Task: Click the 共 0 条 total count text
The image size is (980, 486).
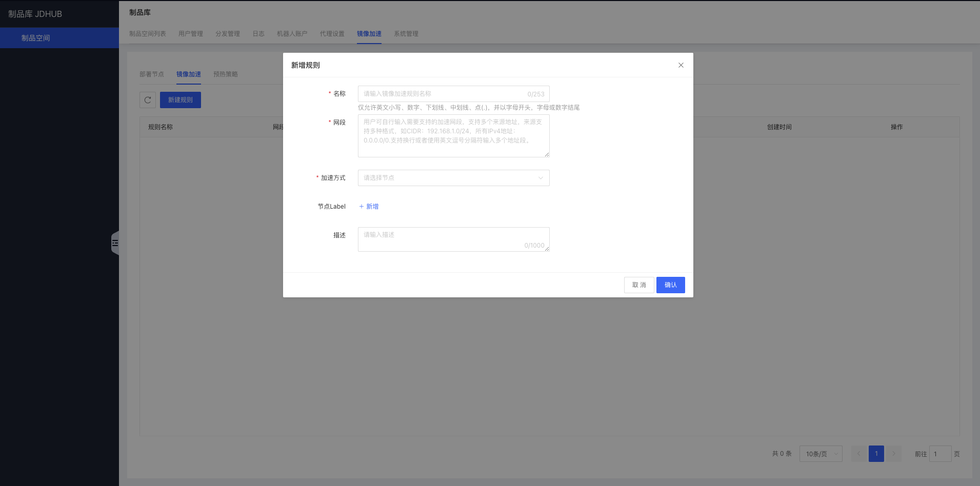Action: point(782,454)
